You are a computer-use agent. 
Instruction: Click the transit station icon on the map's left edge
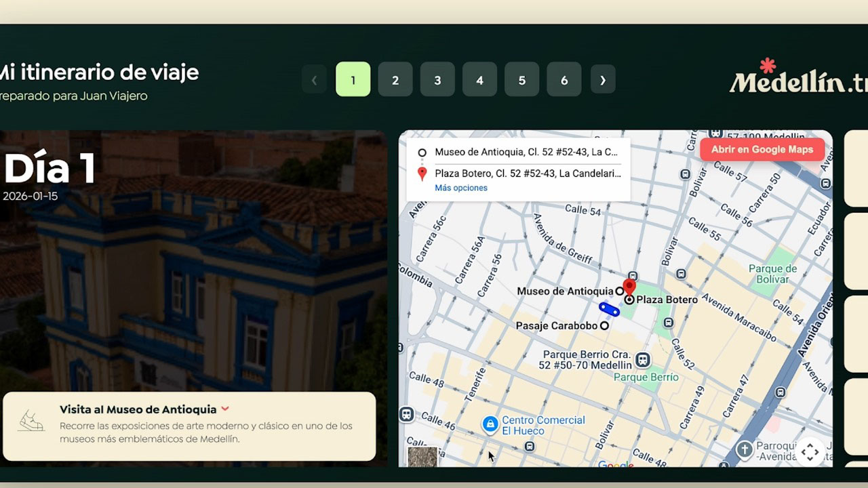406,414
